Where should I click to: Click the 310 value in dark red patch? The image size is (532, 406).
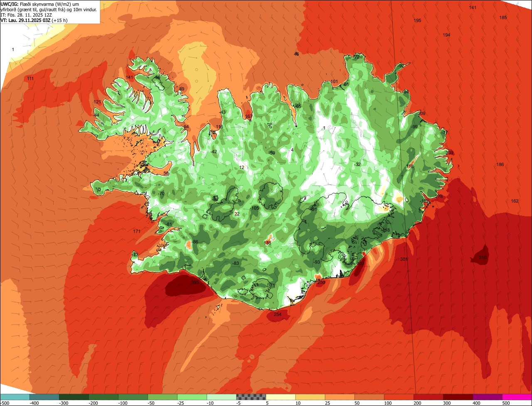click(x=482, y=258)
